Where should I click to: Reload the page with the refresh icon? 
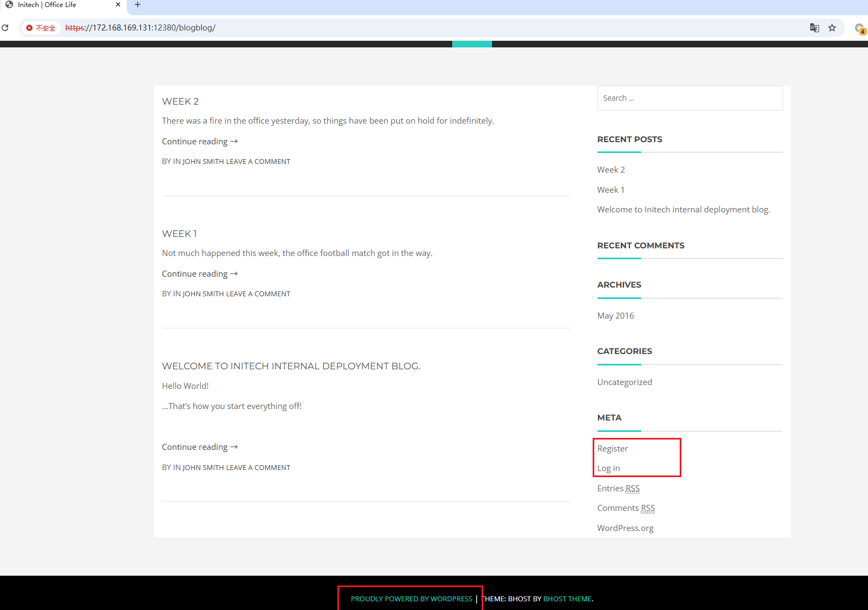click(x=5, y=28)
